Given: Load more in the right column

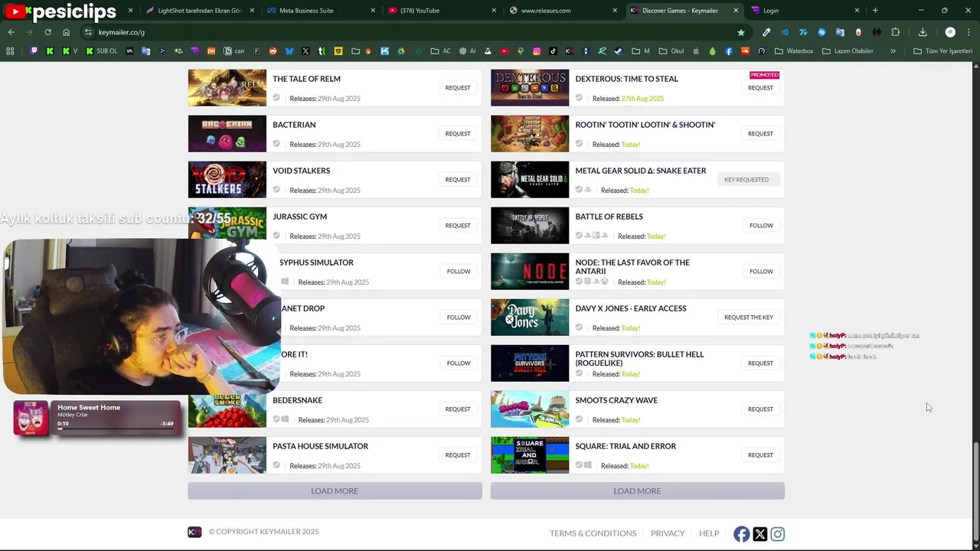Looking at the screenshot, I should (x=637, y=491).
